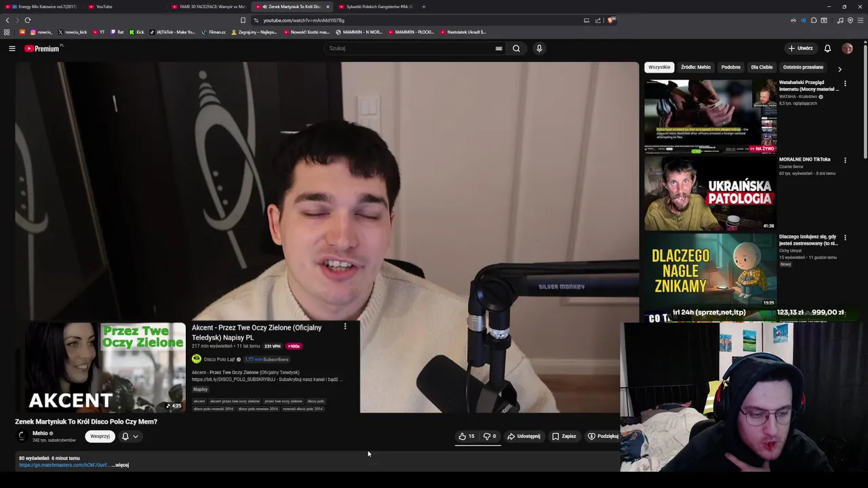Open the nowciu_ Instagram bookmark
Viewport: 868px width, 488px height.
click(x=41, y=32)
